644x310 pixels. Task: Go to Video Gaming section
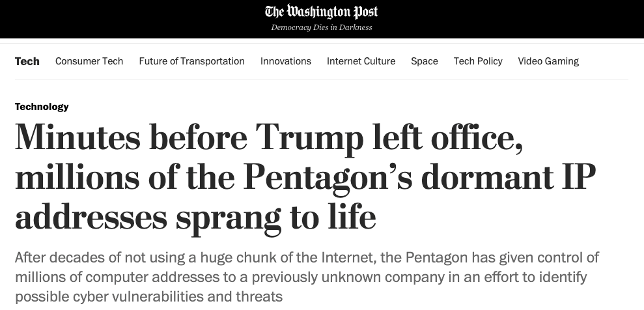[548, 62]
